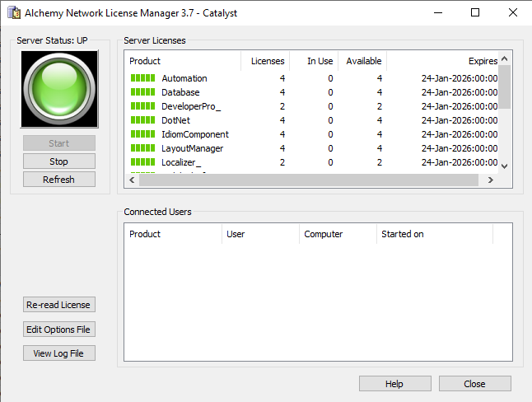Select the Automation license row
The height and width of the screenshot is (402, 532).
pyautogui.click(x=314, y=78)
